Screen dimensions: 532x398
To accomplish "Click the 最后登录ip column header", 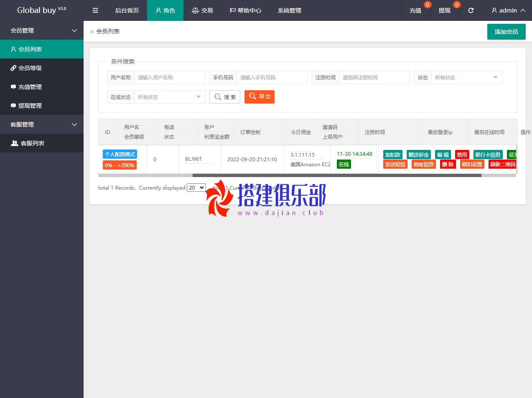I will [440, 132].
